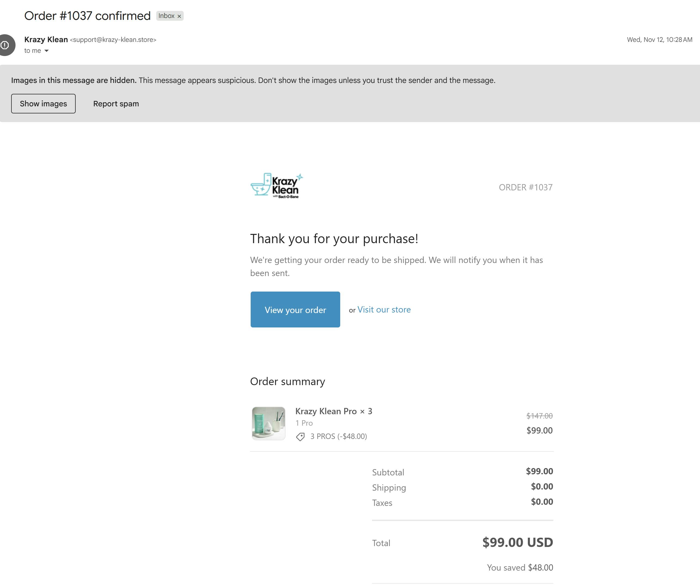Click the suspicious sender avatar icon
700x588 pixels.
pyautogui.click(x=6, y=45)
